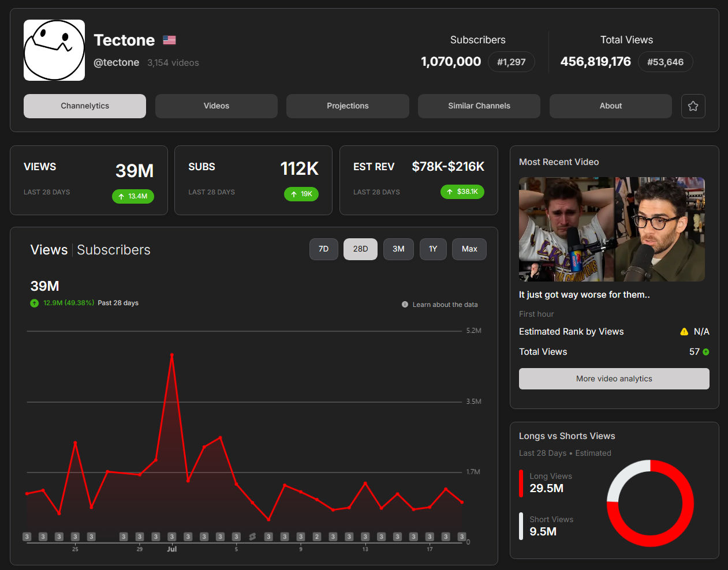This screenshot has width=728, height=570.
Task: Click the Estimated Rank by Views label
Action: [x=572, y=332]
